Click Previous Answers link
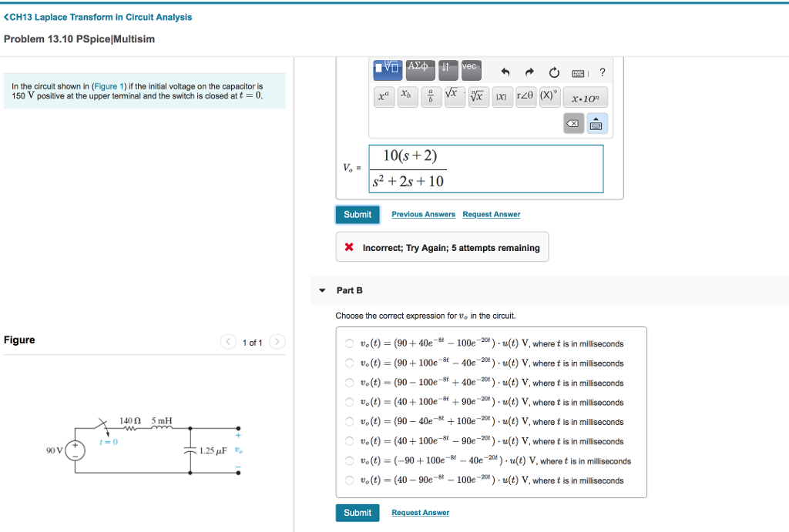The height and width of the screenshot is (532, 789). [423, 214]
